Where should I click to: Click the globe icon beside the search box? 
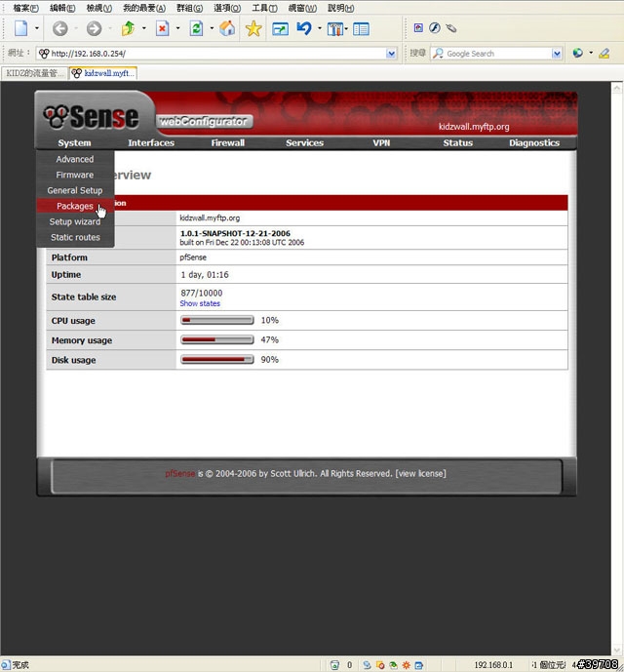578,53
